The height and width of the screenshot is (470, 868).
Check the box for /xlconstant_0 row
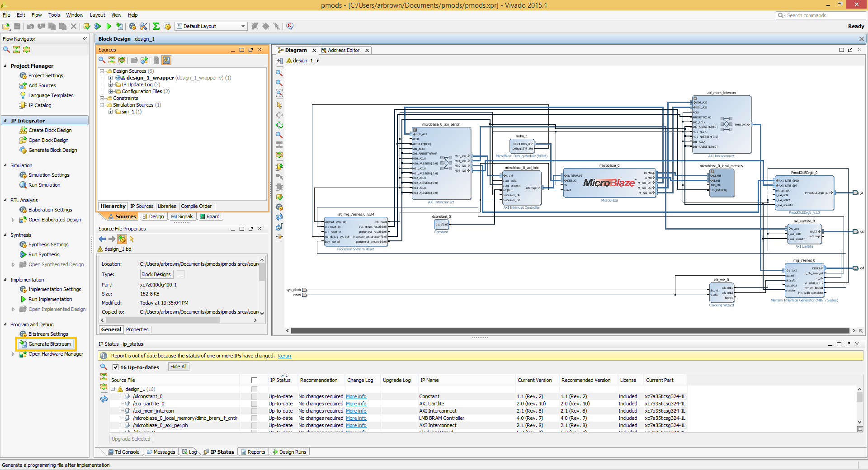coord(254,397)
